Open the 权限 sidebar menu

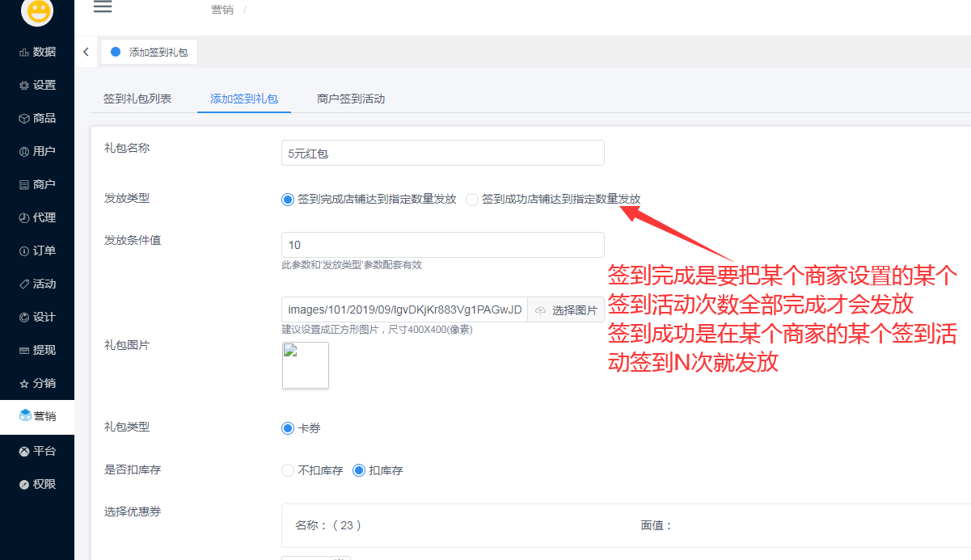click(x=37, y=484)
